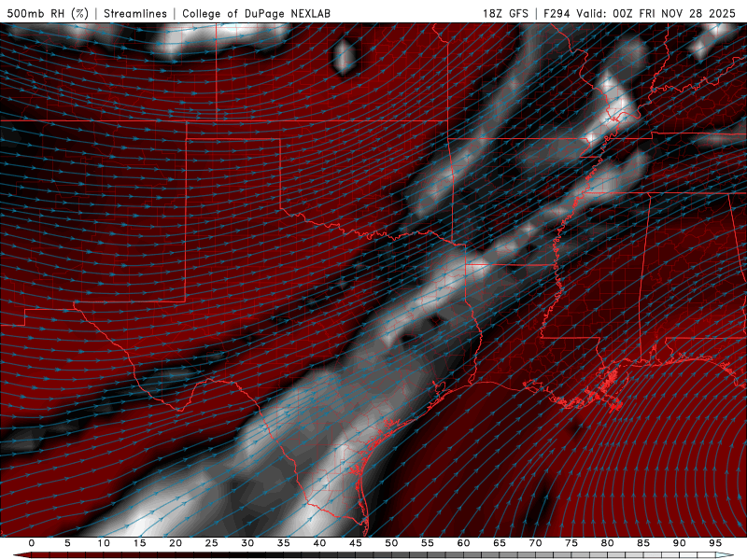Click the 25 value on the color scale
This screenshot has height=560, width=747.
tap(212, 543)
